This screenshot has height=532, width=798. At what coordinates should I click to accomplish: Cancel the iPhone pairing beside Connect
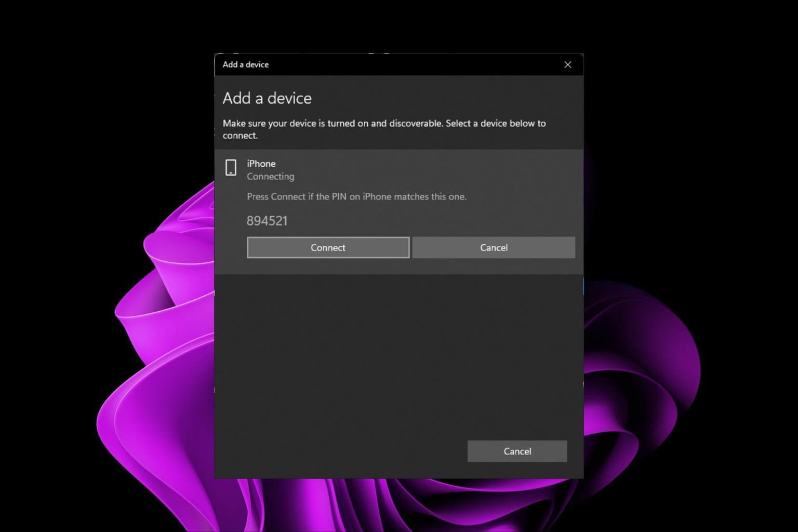point(494,248)
